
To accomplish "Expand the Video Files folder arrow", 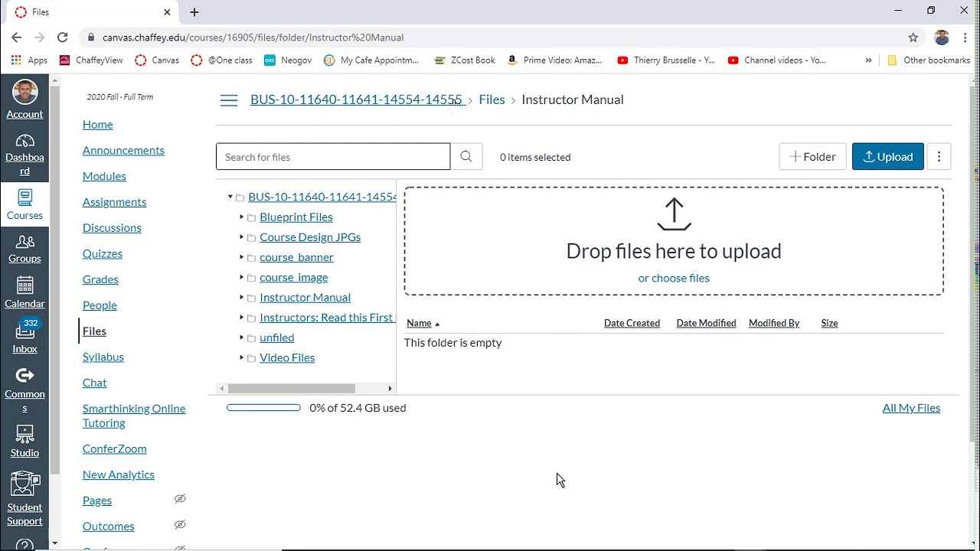I will [x=241, y=357].
